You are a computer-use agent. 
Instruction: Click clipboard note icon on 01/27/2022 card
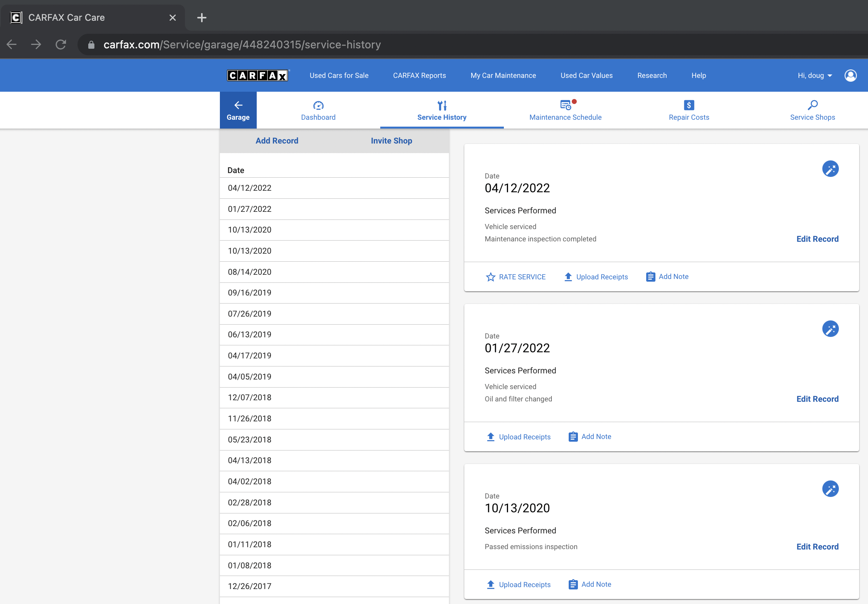573,437
